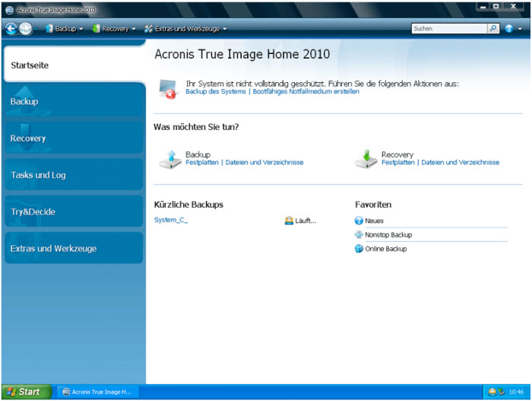Viewport: 532px width, 401px height.
Task: Click the Neues favorite icon
Action: click(359, 221)
